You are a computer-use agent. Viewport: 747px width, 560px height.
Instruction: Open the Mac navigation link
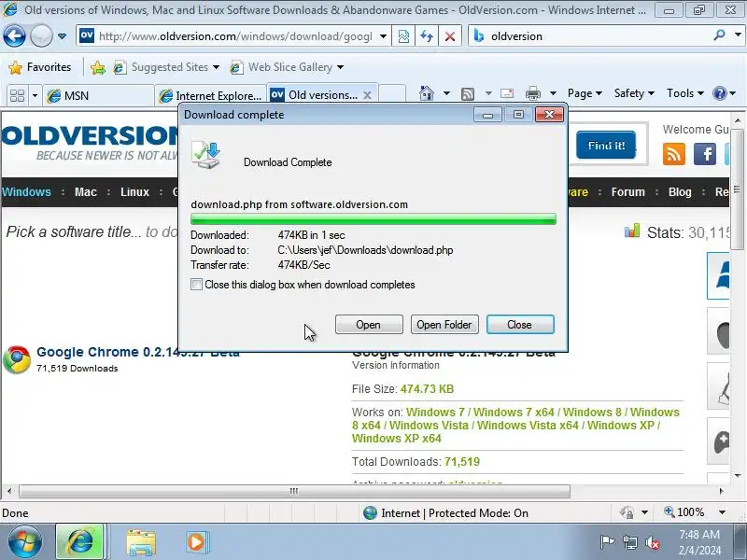tap(86, 192)
